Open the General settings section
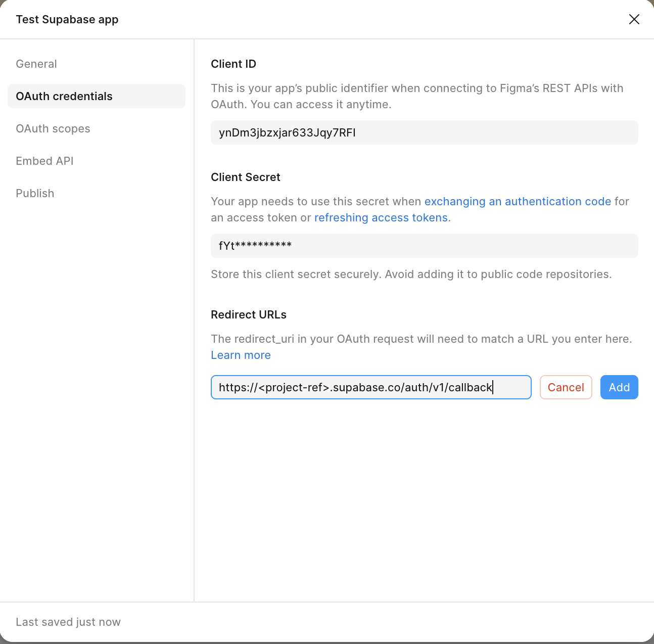 (x=36, y=64)
